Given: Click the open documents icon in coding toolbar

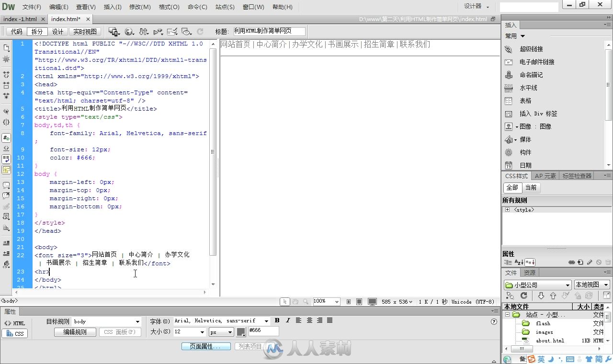Looking at the screenshot, I should point(6,48).
